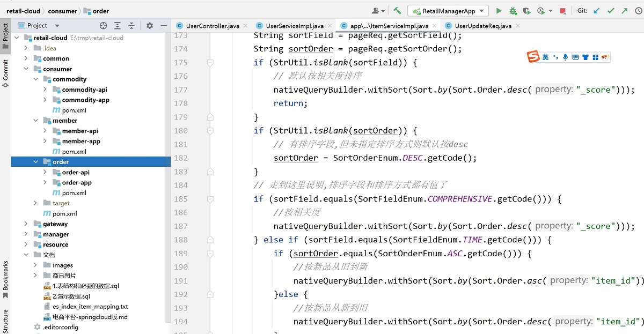
Task: Start Sogou voice input with the microphone
Action: [565, 57]
